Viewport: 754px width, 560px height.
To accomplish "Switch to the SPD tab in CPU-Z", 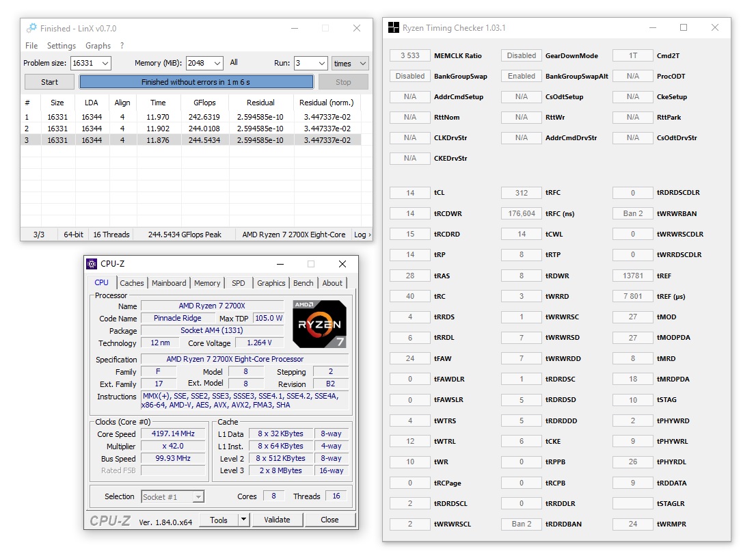I will tap(238, 283).
